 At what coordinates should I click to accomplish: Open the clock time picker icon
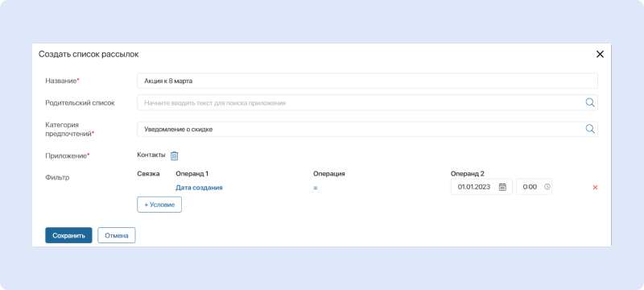pyautogui.click(x=547, y=187)
